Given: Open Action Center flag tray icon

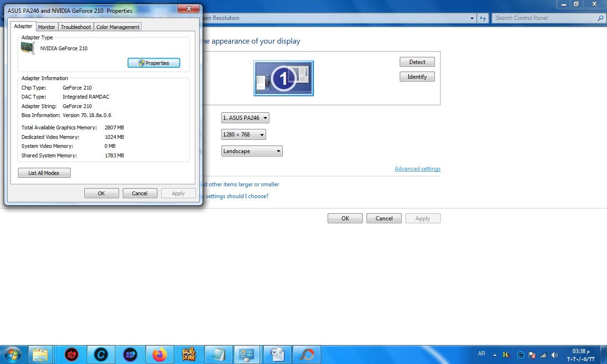Looking at the screenshot, I should click(x=532, y=355).
